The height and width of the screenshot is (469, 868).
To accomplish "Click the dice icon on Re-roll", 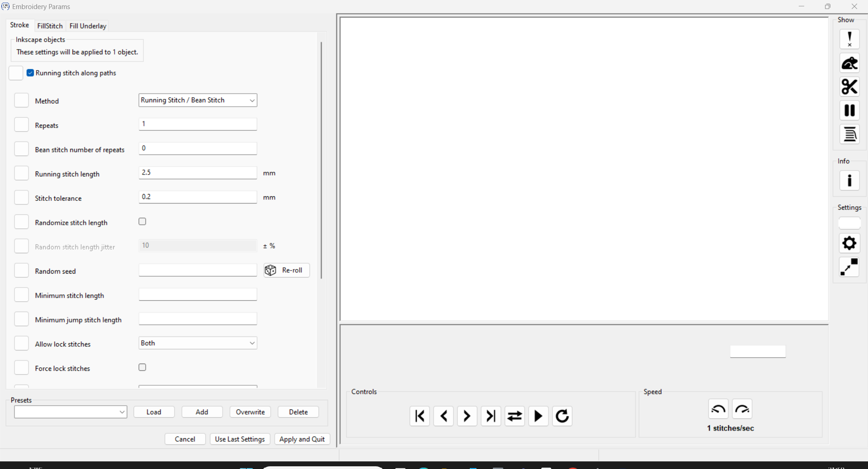I will [x=271, y=270].
